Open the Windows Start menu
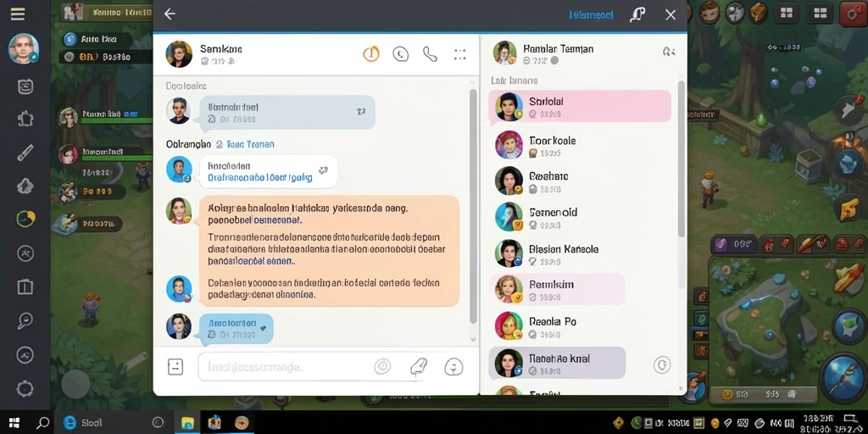Image resolution: width=868 pixels, height=434 pixels. click(14, 423)
